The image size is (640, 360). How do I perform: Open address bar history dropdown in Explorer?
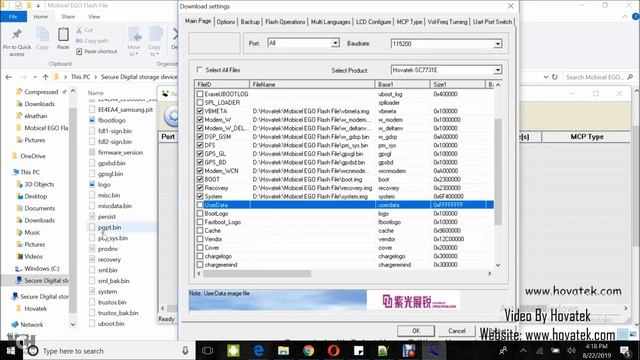546,77
